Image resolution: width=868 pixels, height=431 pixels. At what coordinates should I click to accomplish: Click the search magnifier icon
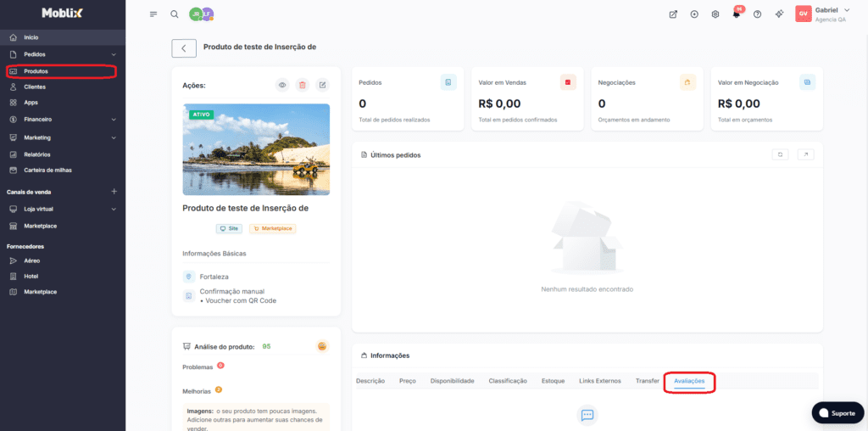(175, 14)
